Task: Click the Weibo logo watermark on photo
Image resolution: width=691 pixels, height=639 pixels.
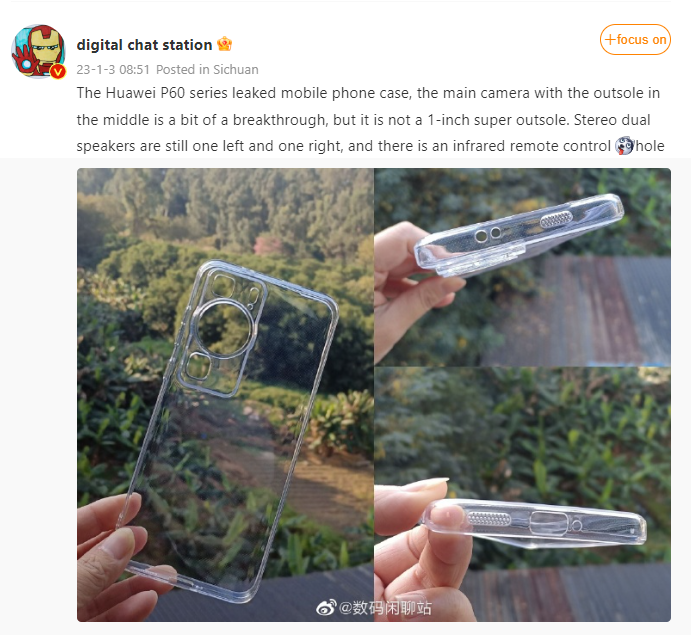Action: coord(326,607)
